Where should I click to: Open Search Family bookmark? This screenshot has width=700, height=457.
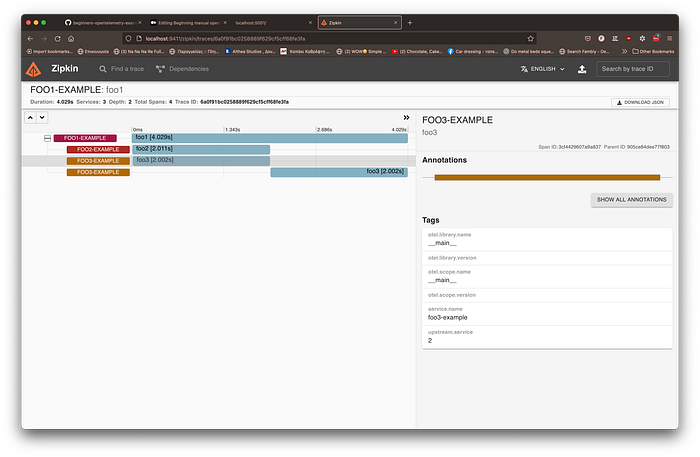point(584,52)
